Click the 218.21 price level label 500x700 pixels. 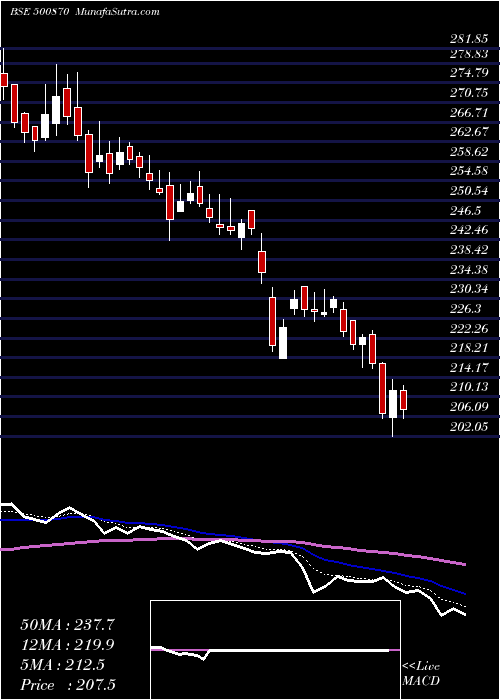tap(468, 348)
